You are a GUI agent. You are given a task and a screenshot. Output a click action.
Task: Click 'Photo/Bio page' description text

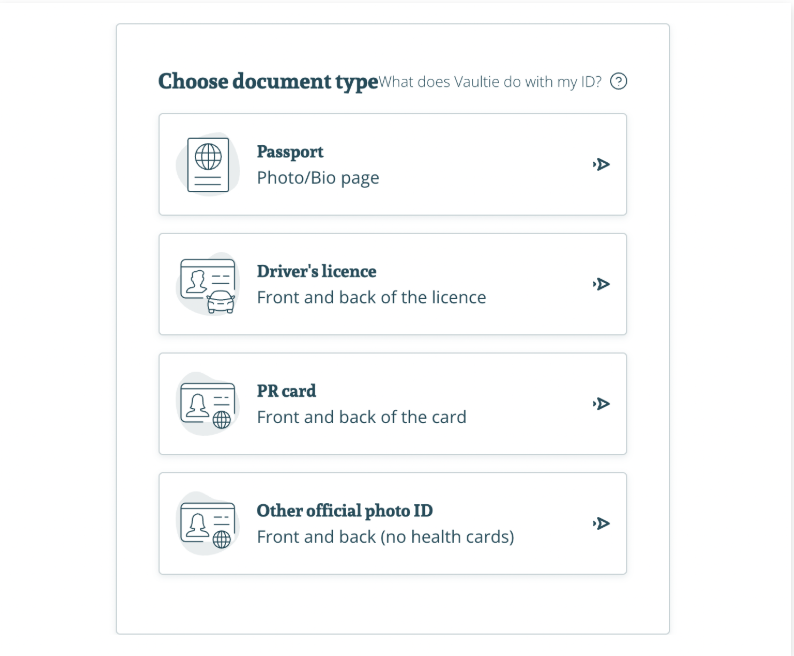[317, 178]
